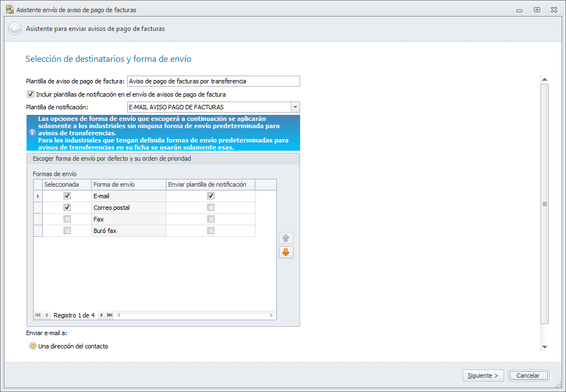Viewport: 566px width, 392px height.
Task: Select Una dirección del contacto option
Action: click(33, 346)
